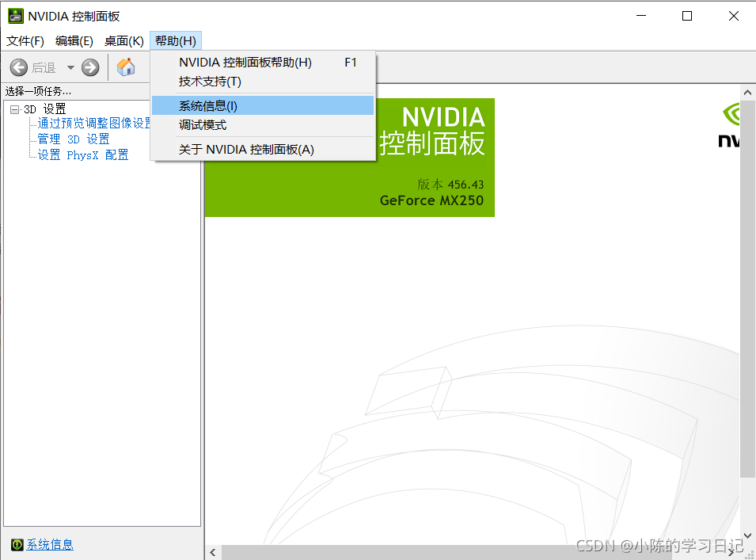This screenshot has width=756, height=560.
Task: Open the 文件(F) menu
Action: 25,41
